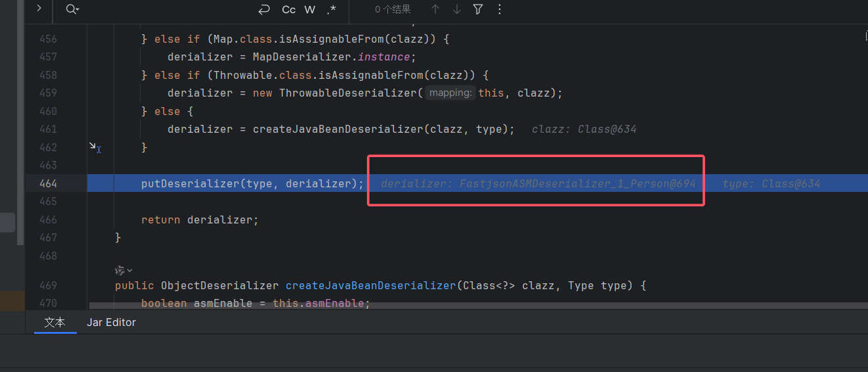Image resolution: width=868 pixels, height=372 pixels.
Task: Go to next search occurrence arrow
Action: point(456,9)
